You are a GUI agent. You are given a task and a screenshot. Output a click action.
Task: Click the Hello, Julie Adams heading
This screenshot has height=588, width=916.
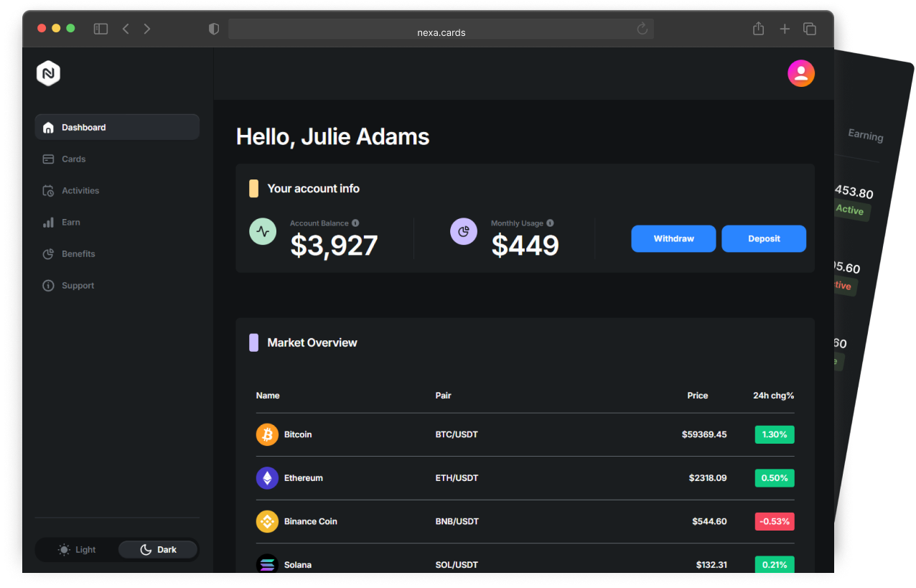coord(332,136)
